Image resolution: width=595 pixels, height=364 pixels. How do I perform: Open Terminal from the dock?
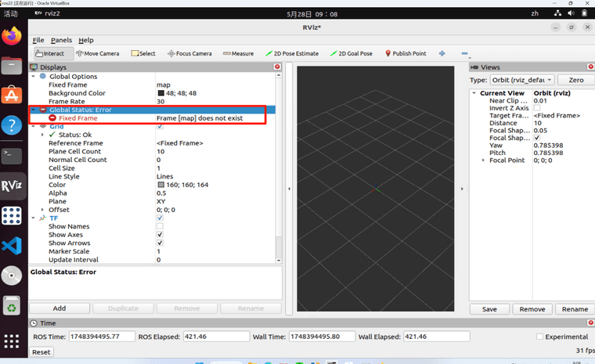tap(12, 155)
